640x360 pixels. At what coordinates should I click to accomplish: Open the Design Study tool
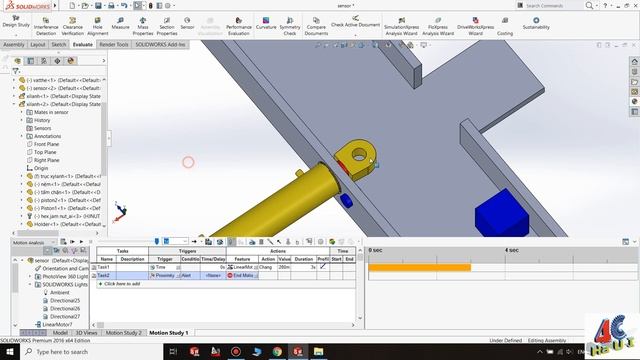click(16, 21)
